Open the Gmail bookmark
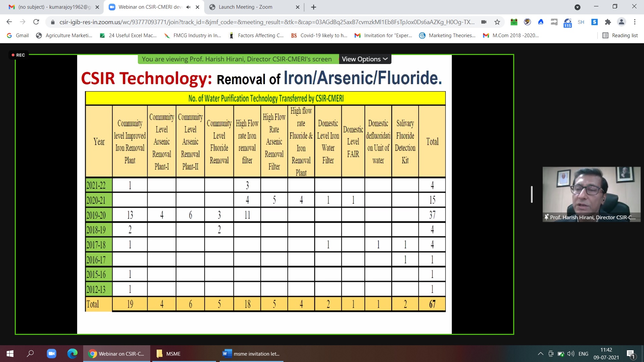This screenshot has height=362, width=644. click(x=18, y=36)
